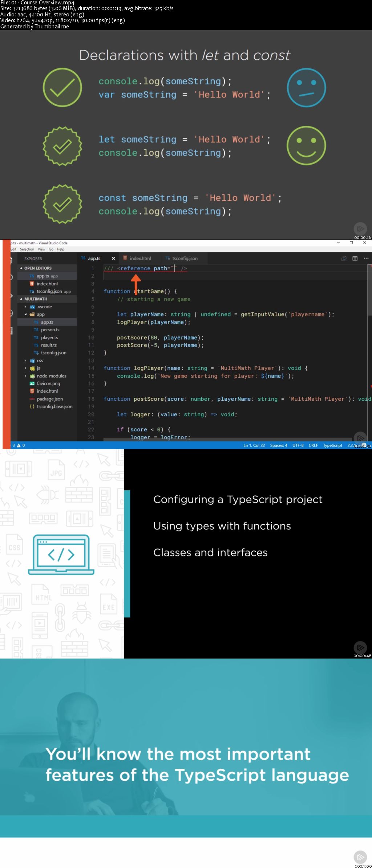Click line number 5 in the gutter

(93, 299)
